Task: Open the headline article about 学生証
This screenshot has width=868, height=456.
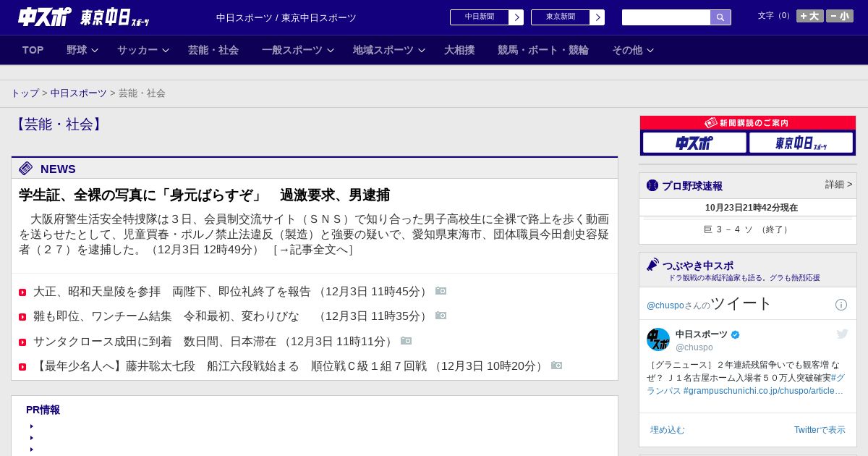Action: point(204,195)
